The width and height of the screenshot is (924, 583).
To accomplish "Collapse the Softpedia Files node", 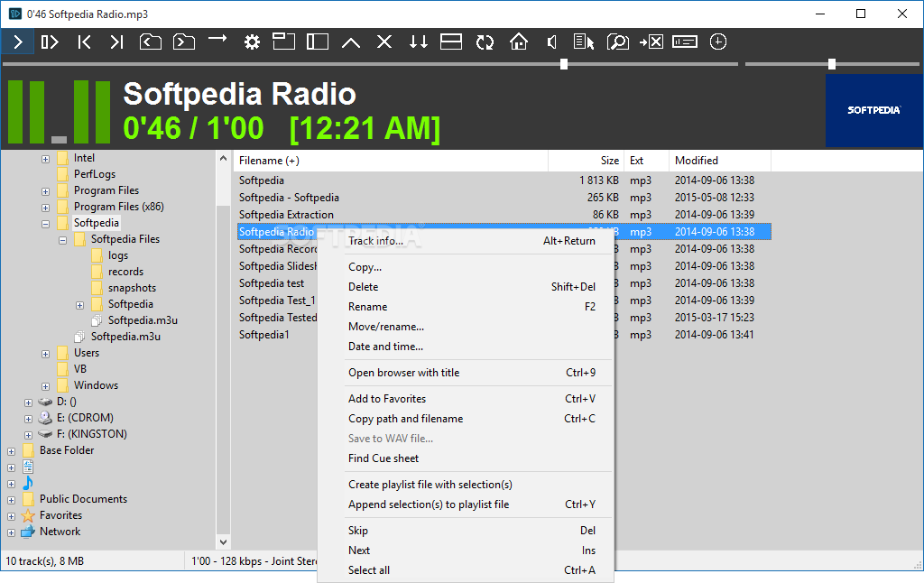I will click(62, 240).
